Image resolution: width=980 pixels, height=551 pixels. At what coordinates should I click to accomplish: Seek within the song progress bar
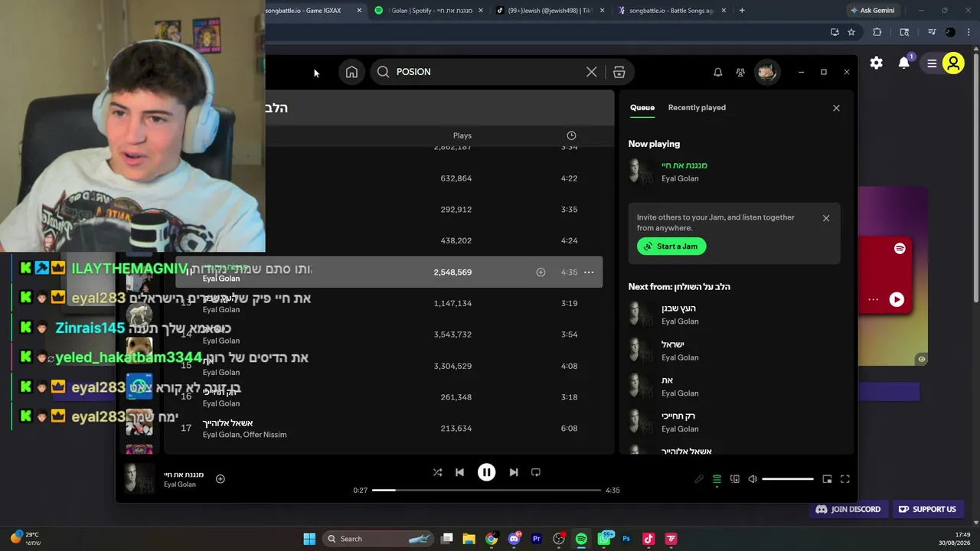tap(486, 490)
